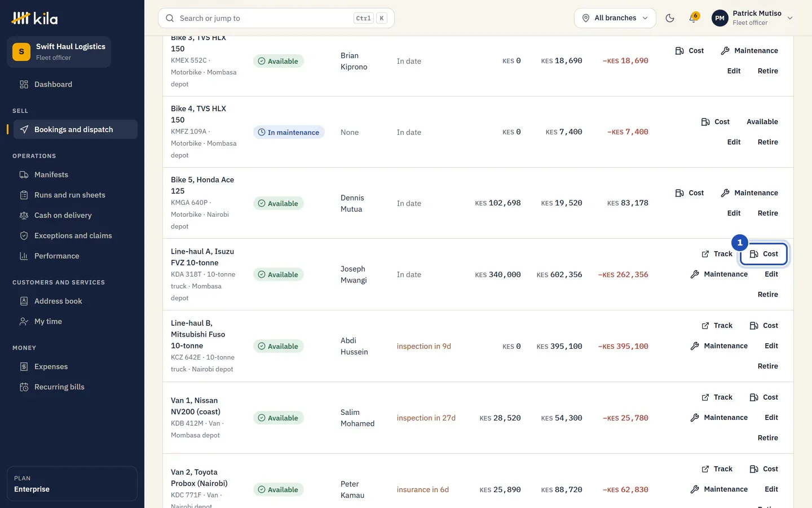This screenshot has height=508, width=812.
Task: Click the Enterprise plan card
Action: point(72,484)
